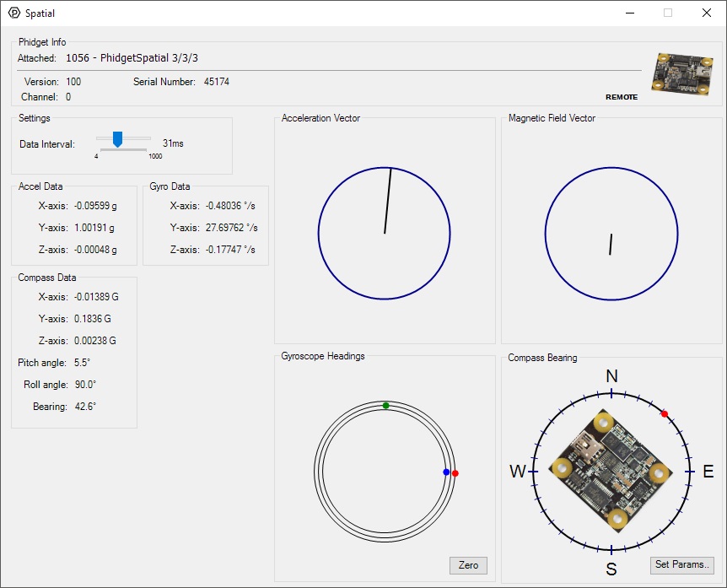727x588 pixels.
Task: Click the Gyro X-axis value -0.48036 °/s
Action: pyautogui.click(x=230, y=206)
